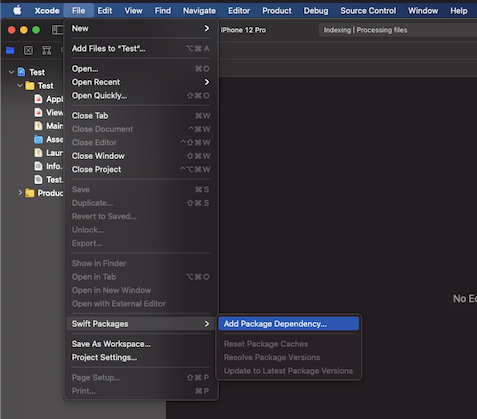
Task: Toggle the navigator sidebar button
Action: 57,30
